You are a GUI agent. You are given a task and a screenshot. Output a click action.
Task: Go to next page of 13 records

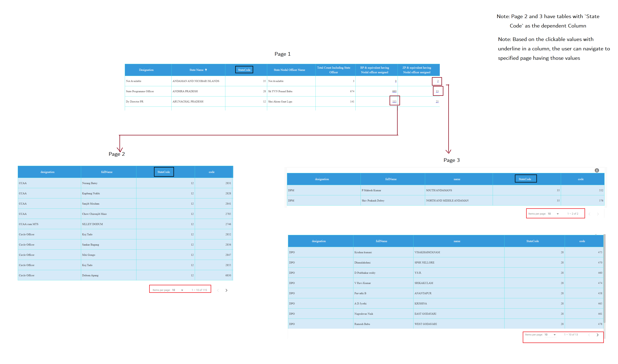[597, 335]
